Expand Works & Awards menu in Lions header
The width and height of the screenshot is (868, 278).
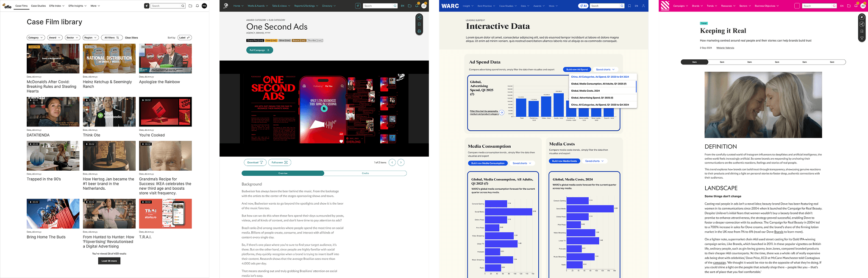[258, 6]
